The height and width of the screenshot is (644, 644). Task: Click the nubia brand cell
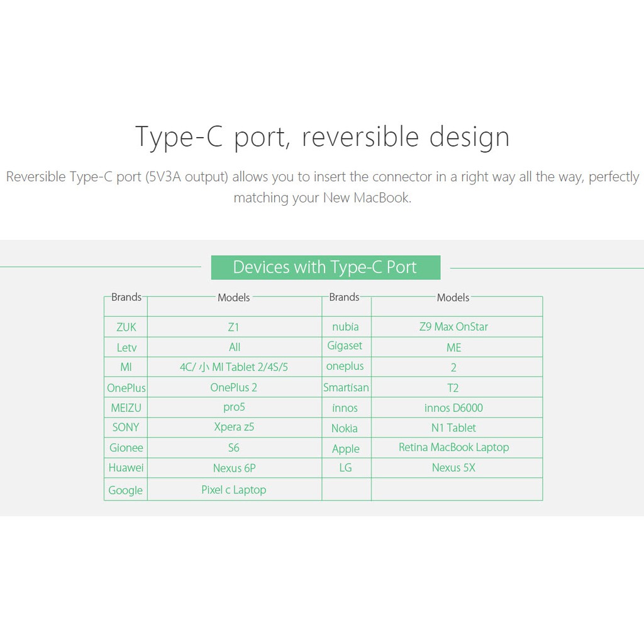[x=345, y=327]
